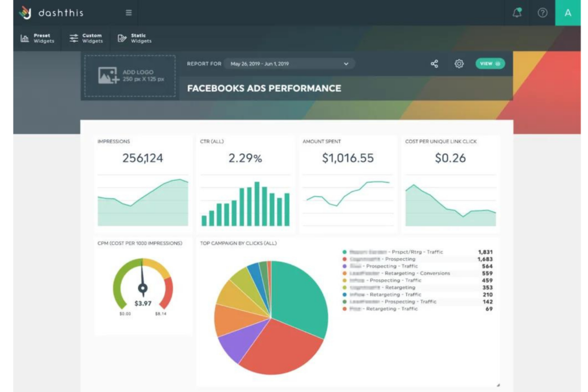Select legend row with 1,683 clicks
Screen dimensions: 588x392
417,259
